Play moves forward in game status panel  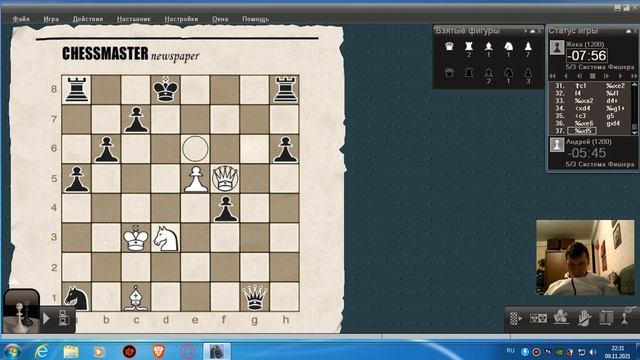pos(606,76)
